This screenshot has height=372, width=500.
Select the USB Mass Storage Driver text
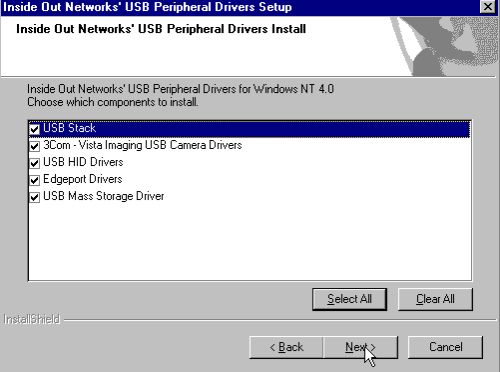[x=104, y=196]
